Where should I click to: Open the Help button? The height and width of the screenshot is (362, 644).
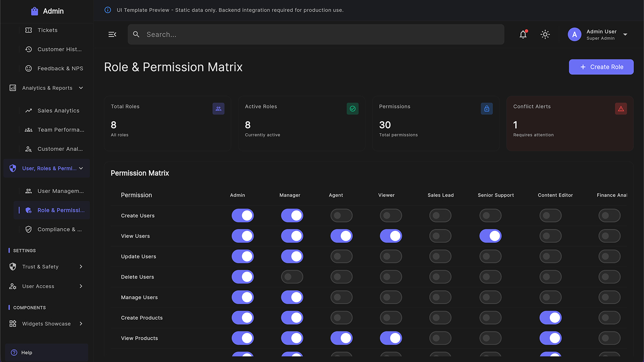pos(47,352)
